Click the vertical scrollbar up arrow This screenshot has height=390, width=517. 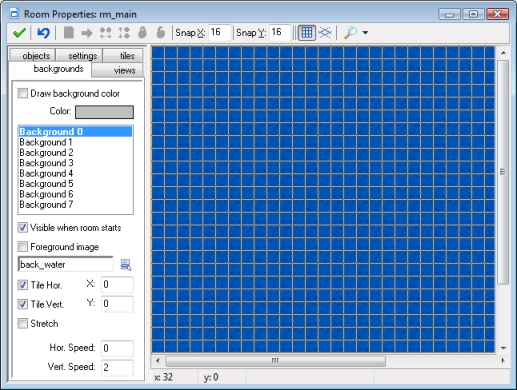point(503,53)
